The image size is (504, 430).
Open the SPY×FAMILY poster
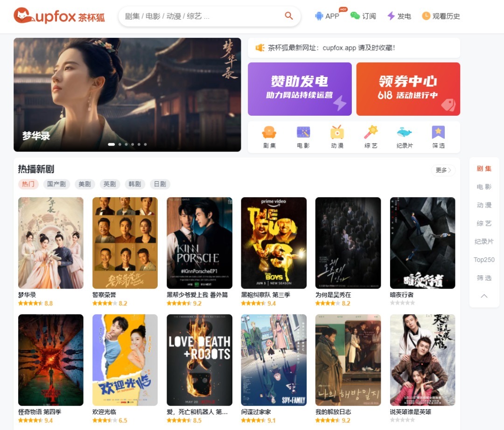(x=274, y=360)
